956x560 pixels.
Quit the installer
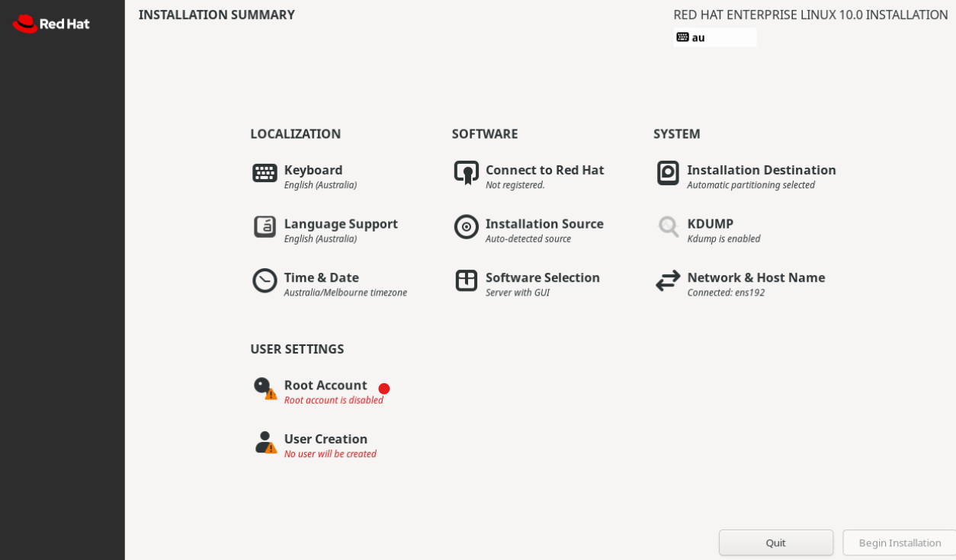[x=776, y=542]
